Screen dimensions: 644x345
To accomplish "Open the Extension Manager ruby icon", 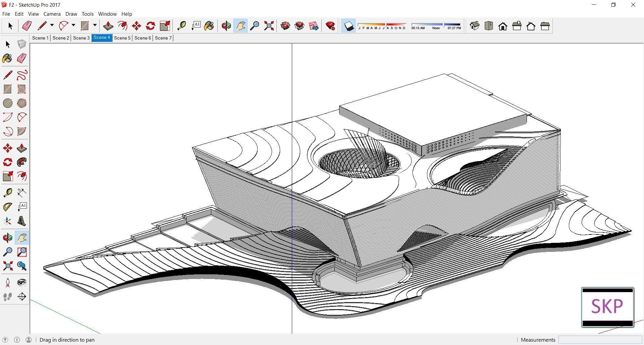I will (x=330, y=26).
